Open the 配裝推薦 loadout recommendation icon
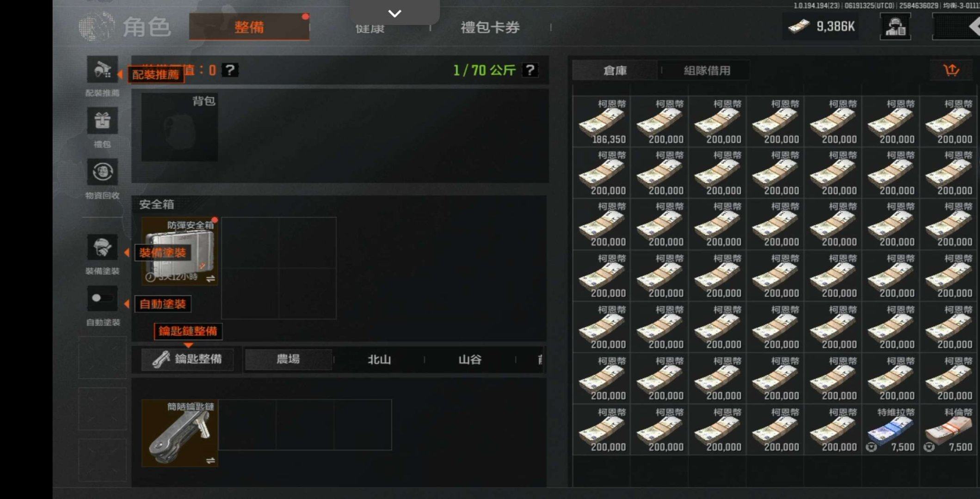The image size is (980, 499). tap(102, 70)
